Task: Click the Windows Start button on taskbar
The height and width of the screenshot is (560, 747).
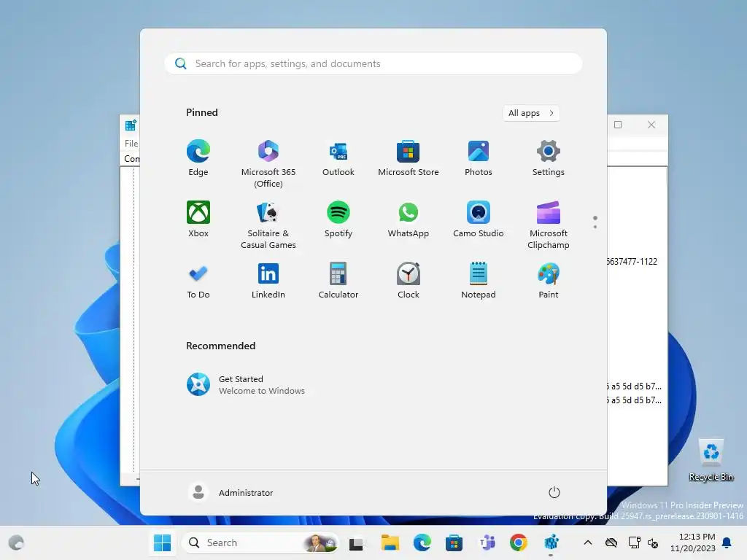Action: click(163, 542)
